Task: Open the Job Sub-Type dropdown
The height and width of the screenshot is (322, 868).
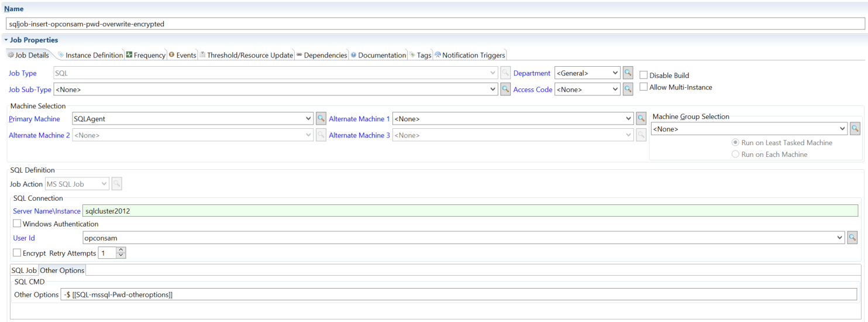Action: pos(493,90)
